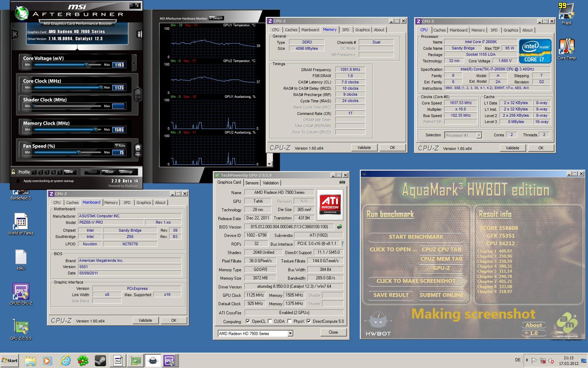Open the koku file on the desktop
The width and height of the screenshot is (588, 368).
21,260
